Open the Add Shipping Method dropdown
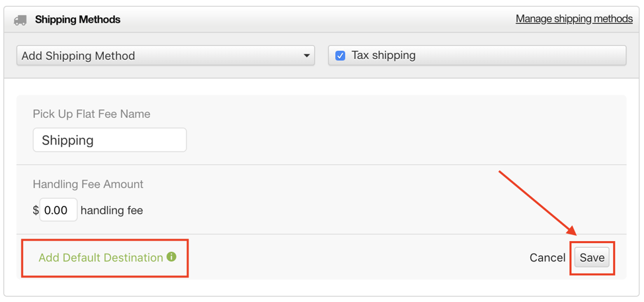The image size is (644, 302). pos(165,56)
